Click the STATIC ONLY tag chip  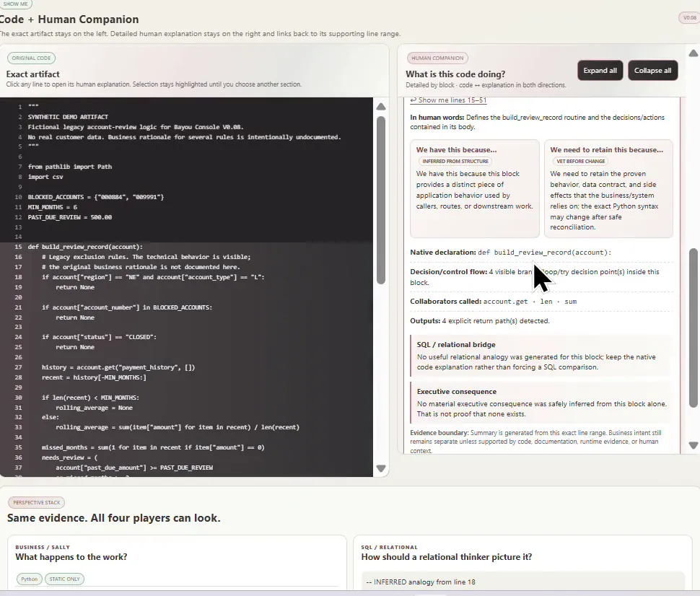pyautogui.click(x=64, y=579)
